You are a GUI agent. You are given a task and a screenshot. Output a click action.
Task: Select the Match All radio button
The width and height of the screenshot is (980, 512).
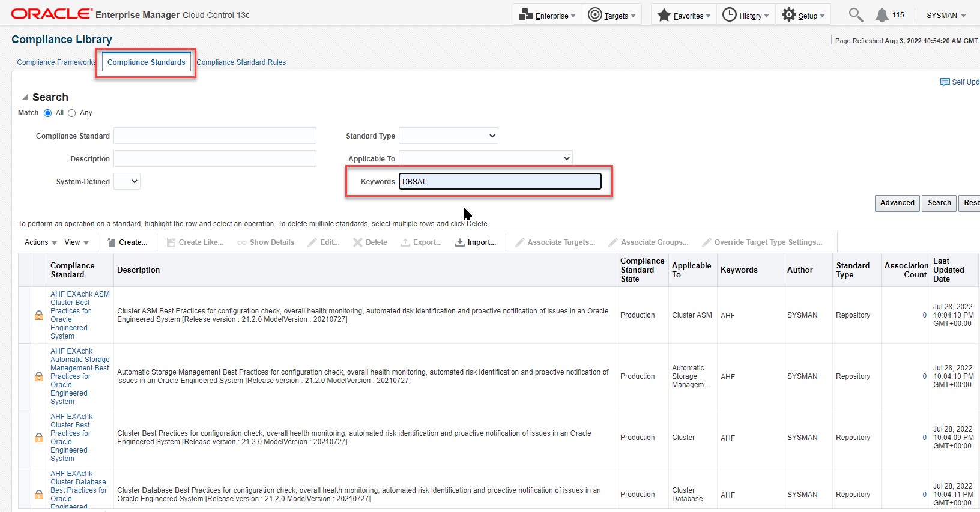[48, 113]
